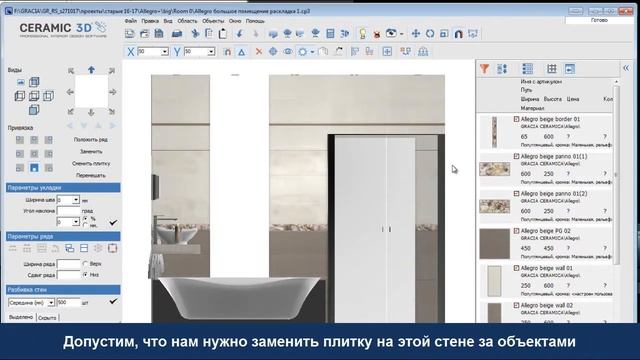The width and height of the screenshot is (640, 360).
Task: Click the pan move cross-arrows icon
Action: [416, 34]
